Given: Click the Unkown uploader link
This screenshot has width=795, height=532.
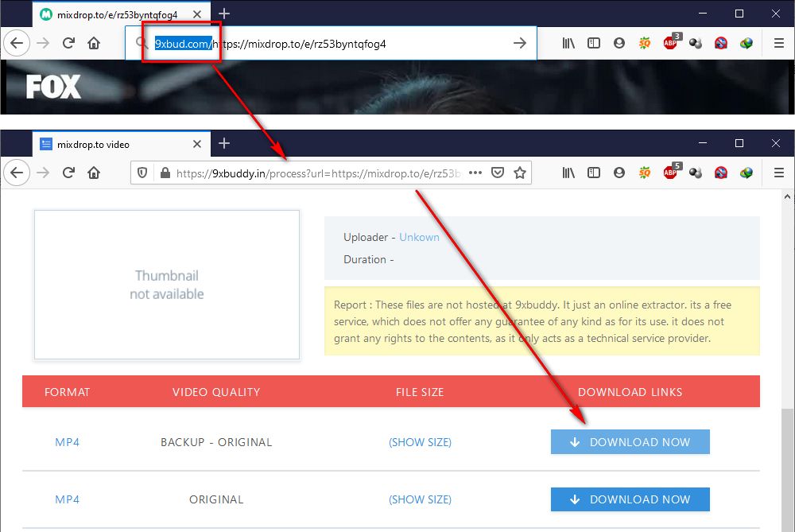Looking at the screenshot, I should 419,237.
